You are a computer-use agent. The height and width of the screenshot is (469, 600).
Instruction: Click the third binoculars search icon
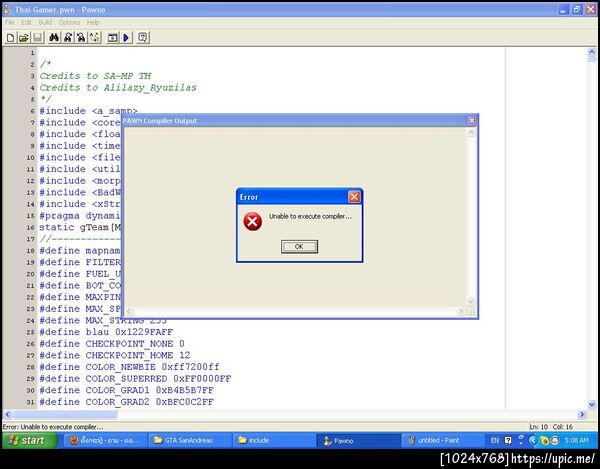tap(81, 37)
